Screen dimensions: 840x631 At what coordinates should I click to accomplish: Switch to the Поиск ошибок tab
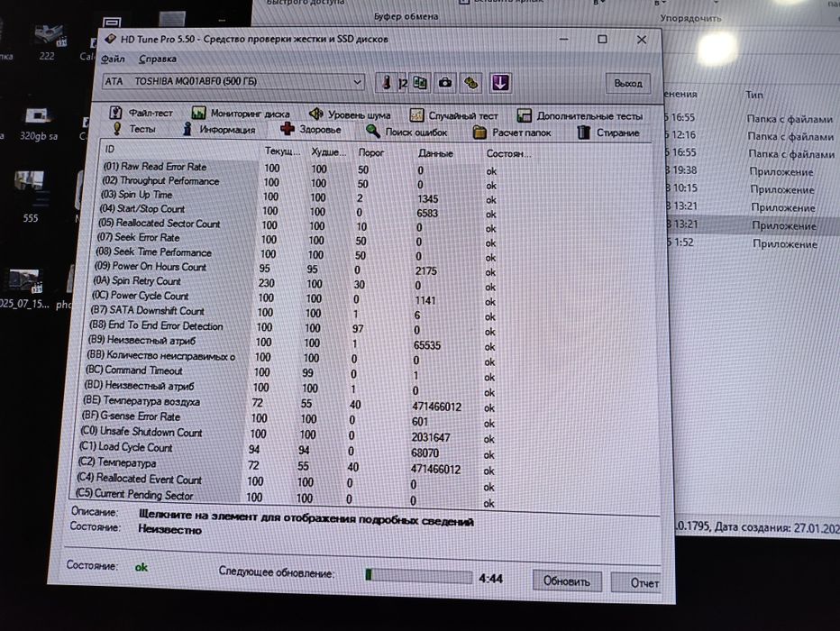406,132
